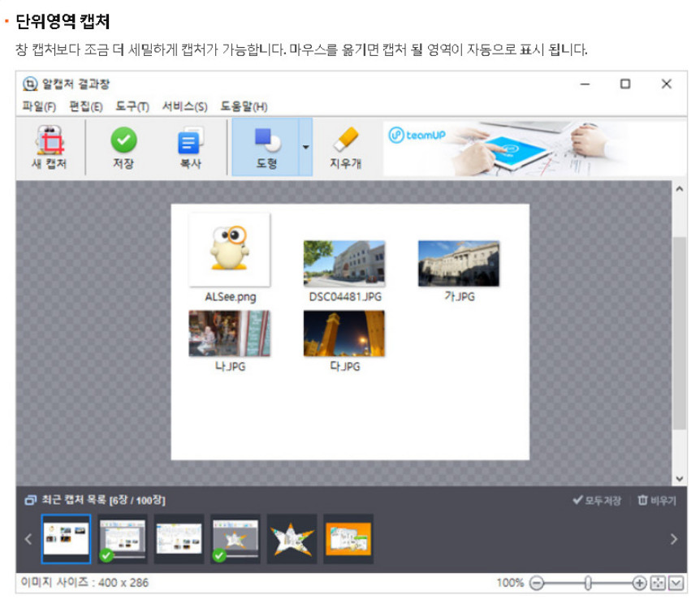Click the ALSee.png file name
Viewport: 700px width, 608px height.
pyautogui.click(x=231, y=297)
